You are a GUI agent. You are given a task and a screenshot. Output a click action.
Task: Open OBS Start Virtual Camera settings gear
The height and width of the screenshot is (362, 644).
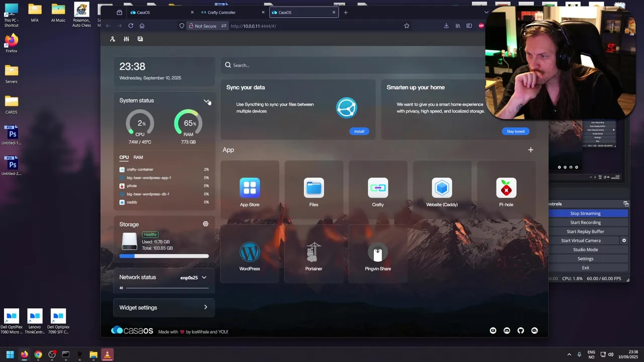tap(624, 240)
